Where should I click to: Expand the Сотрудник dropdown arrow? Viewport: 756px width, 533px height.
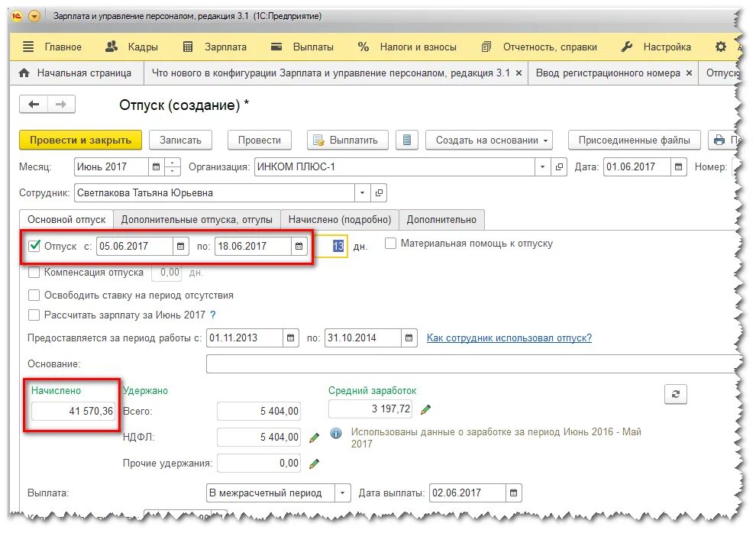coord(362,192)
